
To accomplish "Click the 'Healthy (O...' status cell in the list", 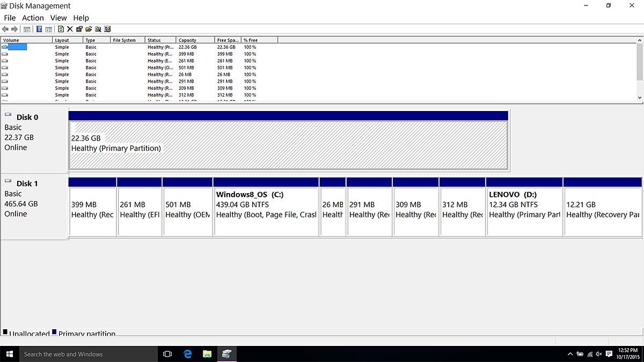I will coord(160,68).
